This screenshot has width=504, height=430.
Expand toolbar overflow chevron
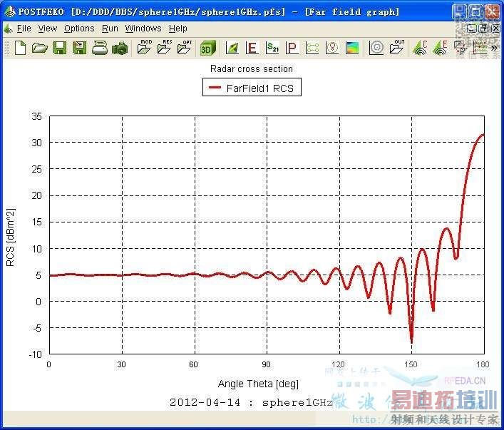tap(494, 48)
